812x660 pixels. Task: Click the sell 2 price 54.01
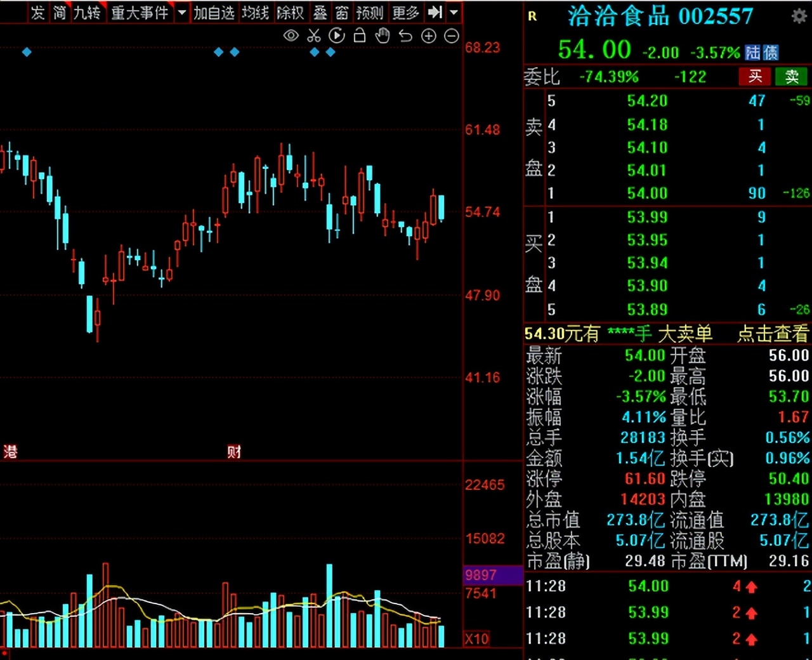(647, 170)
